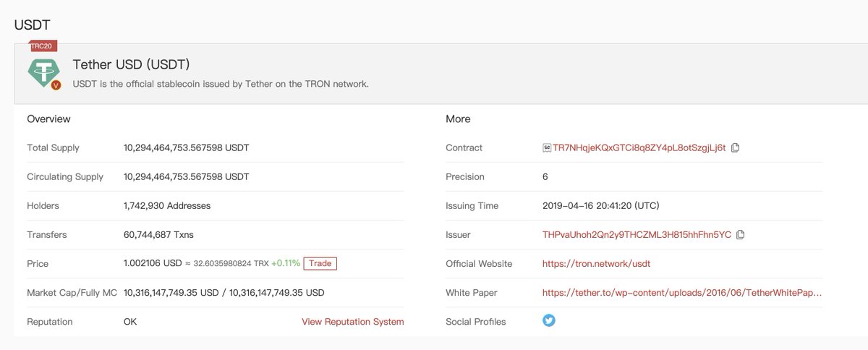Open the Tether white paper link
Image resolution: width=868 pixels, height=350 pixels.
point(682,293)
